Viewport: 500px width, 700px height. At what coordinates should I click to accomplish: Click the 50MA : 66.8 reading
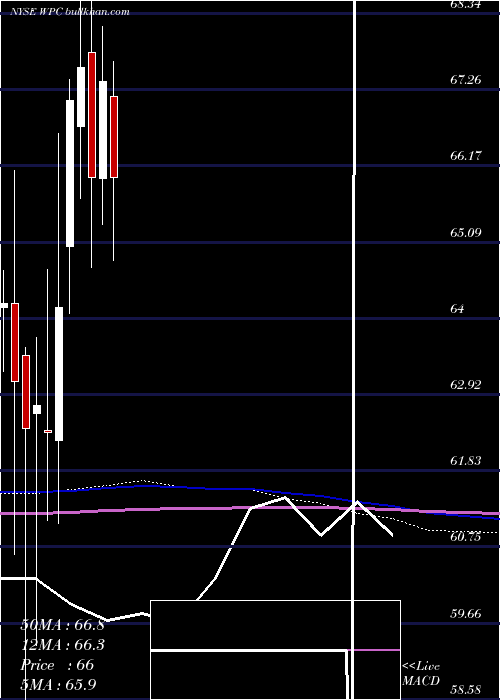click(62, 625)
